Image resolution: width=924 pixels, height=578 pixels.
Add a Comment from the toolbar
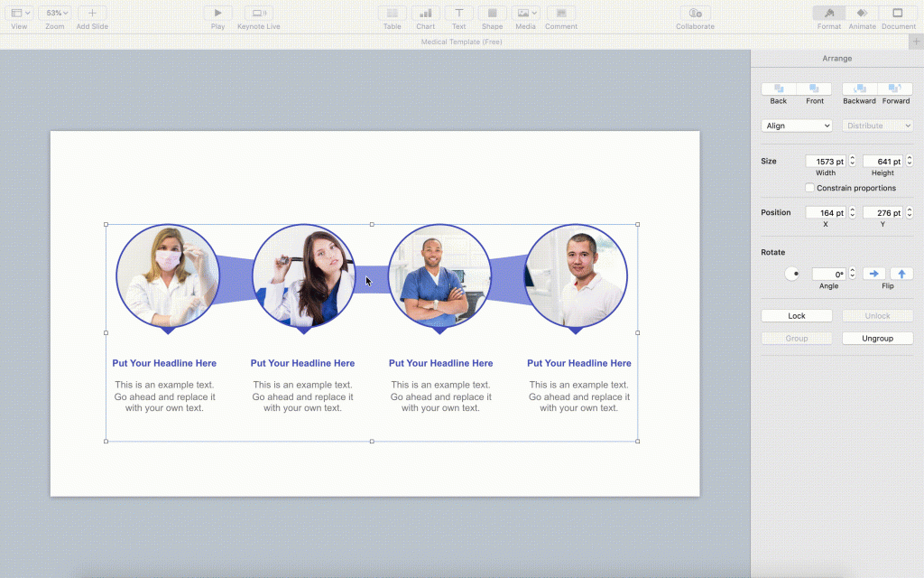coord(560,14)
